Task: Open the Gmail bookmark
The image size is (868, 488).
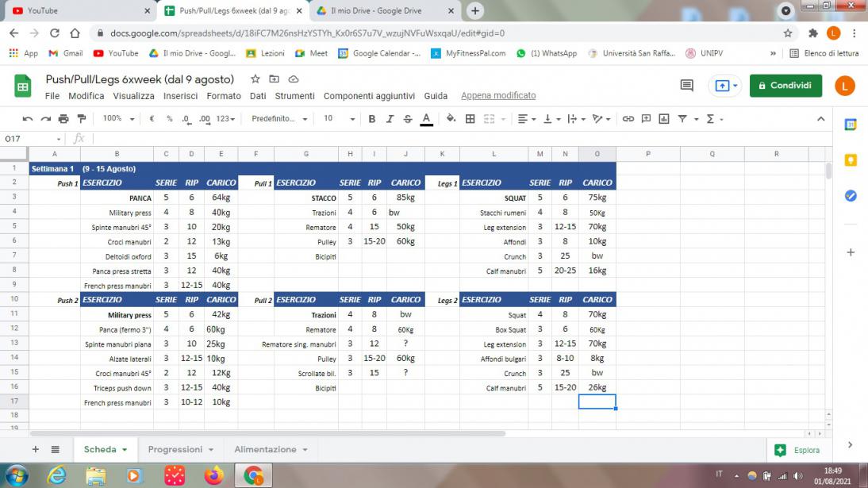Action: [65, 53]
